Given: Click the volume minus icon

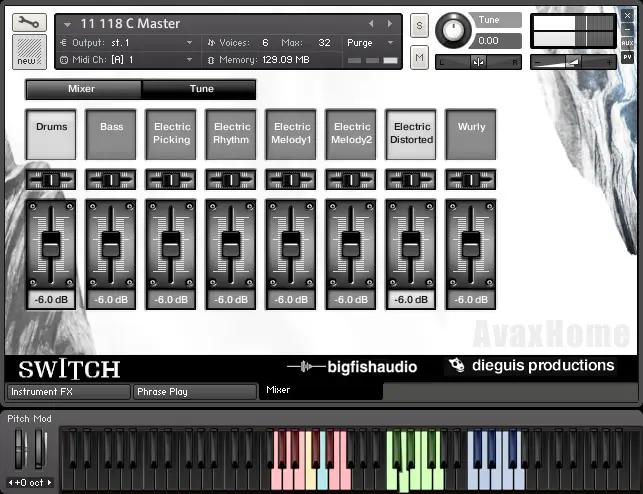Looking at the screenshot, I should (538, 63).
